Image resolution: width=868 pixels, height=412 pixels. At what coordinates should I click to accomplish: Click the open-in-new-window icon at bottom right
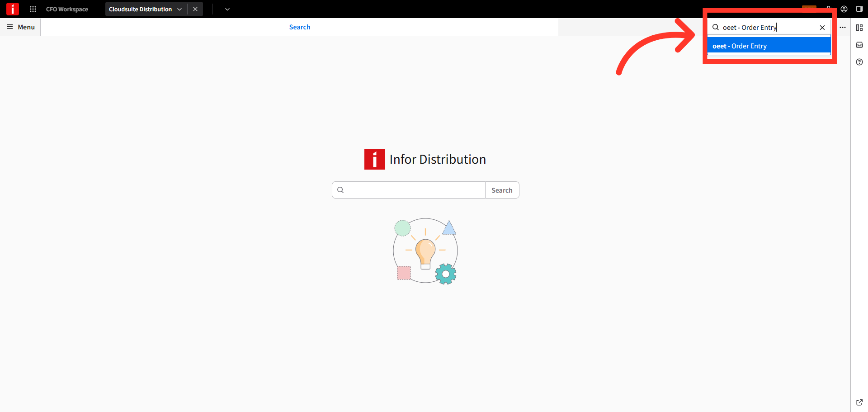pyautogui.click(x=859, y=403)
